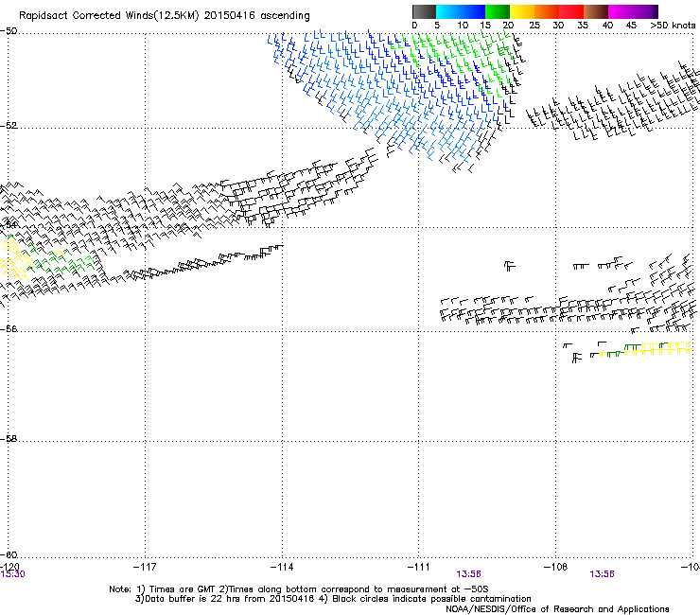The height and width of the screenshot is (615, 700).
Task: Click the purple '15:30' time label
Action: (12, 574)
